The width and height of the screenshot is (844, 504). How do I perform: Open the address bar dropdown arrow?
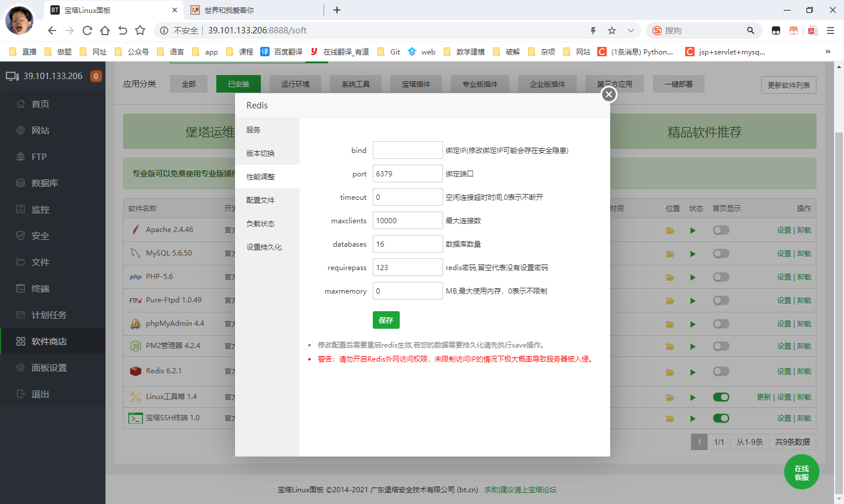(631, 30)
